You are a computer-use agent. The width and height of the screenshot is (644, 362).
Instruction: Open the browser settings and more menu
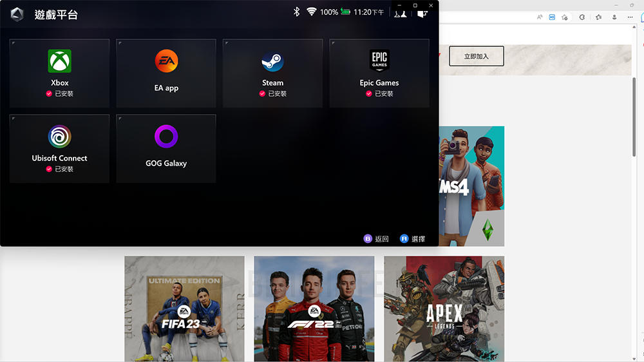point(630,17)
